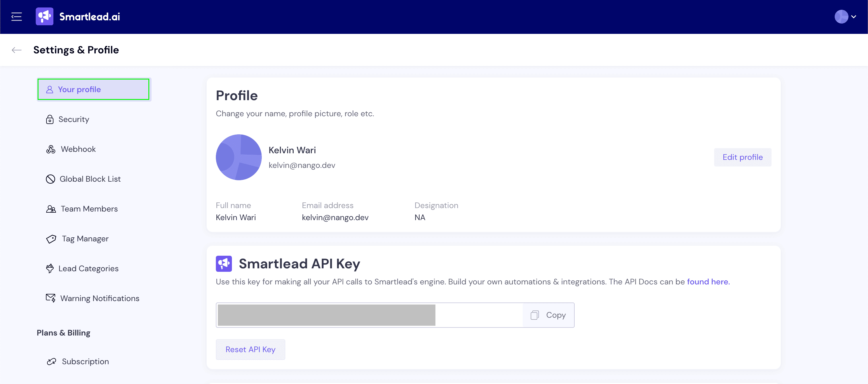Open the API docs 'found here' link
The height and width of the screenshot is (384, 868).
pyautogui.click(x=708, y=282)
